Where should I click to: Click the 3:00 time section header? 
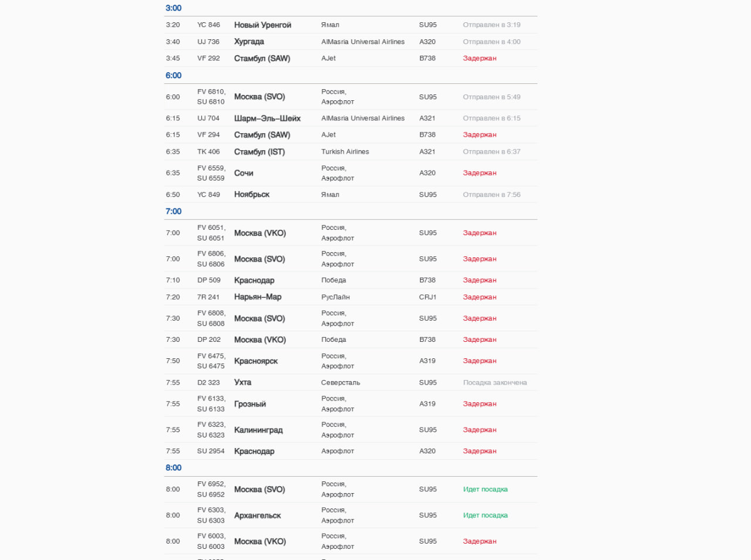(174, 8)
